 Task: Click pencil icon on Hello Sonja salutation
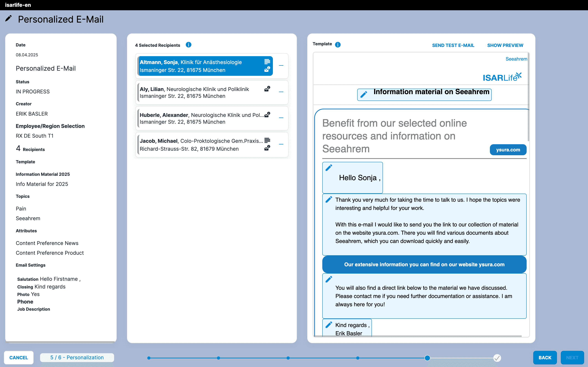(329, 168)
